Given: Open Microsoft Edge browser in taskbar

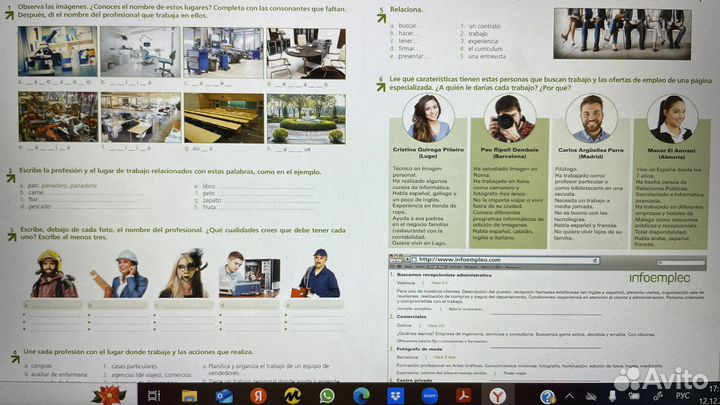Looking at the screenshot, I should (361, 396).
